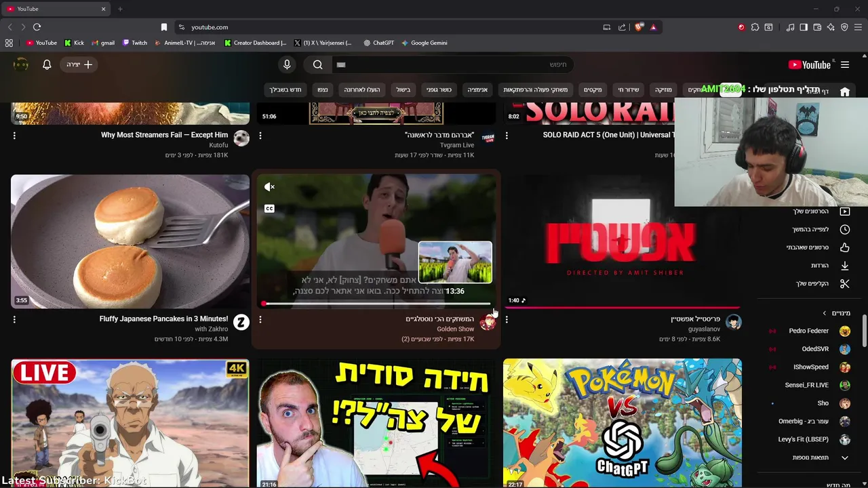Open the red recorder extension icon
Image resolution: width=868 pixels, height=488 pixels.
tap(741, 27)
